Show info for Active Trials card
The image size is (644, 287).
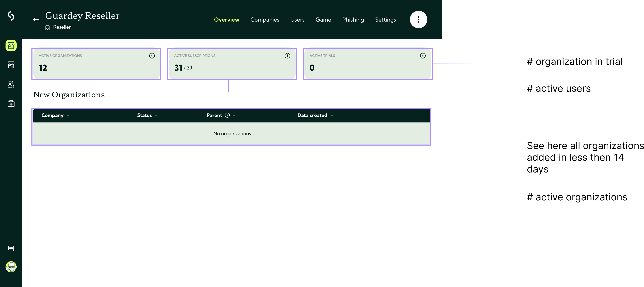(x=423, y=56)
